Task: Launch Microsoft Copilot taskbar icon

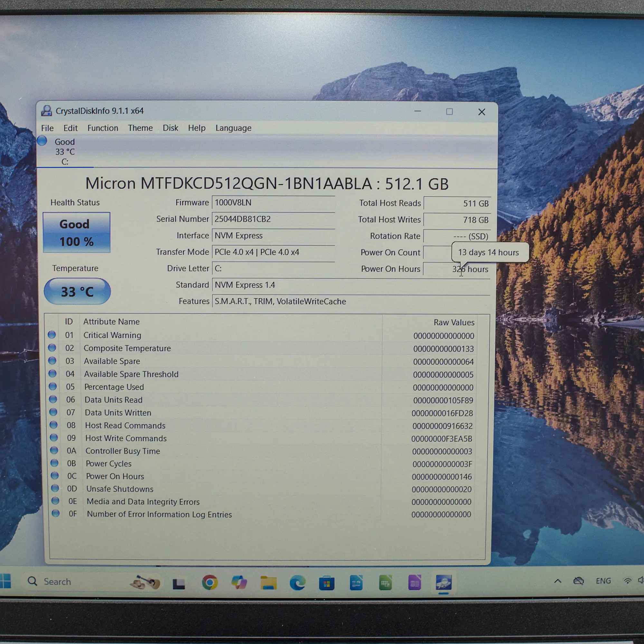Action: tap(239, 583)
